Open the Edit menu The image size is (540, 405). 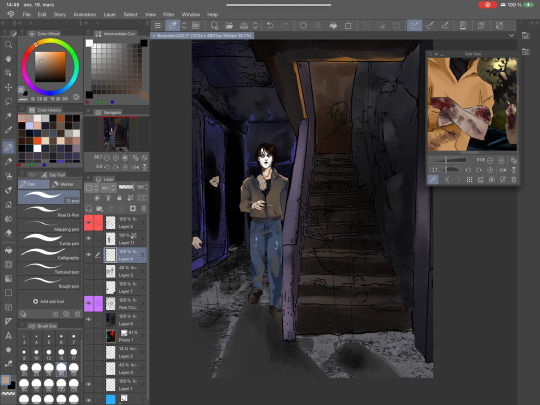(42, 14)
